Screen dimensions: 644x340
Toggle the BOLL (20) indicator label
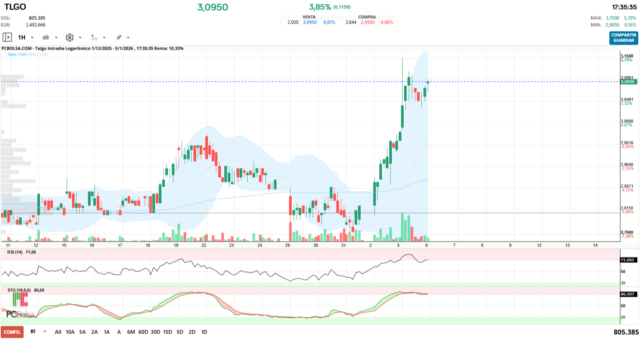pos(38,54)
